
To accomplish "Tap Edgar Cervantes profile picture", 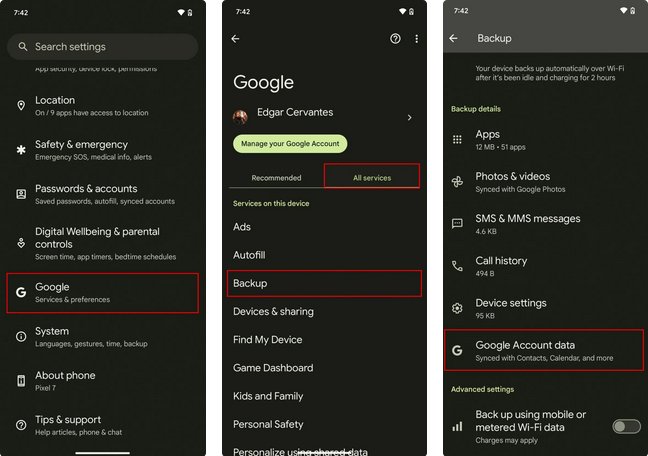I will point(241,118).
